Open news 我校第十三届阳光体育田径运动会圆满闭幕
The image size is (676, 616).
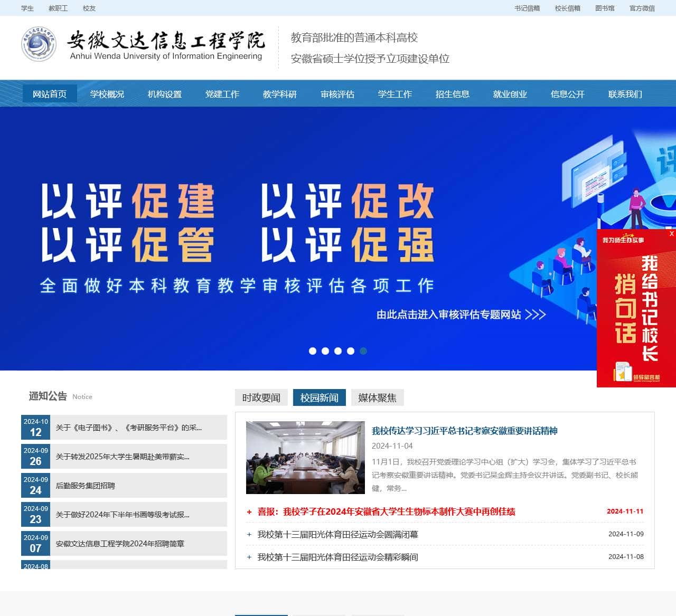(x=337, y=534)
